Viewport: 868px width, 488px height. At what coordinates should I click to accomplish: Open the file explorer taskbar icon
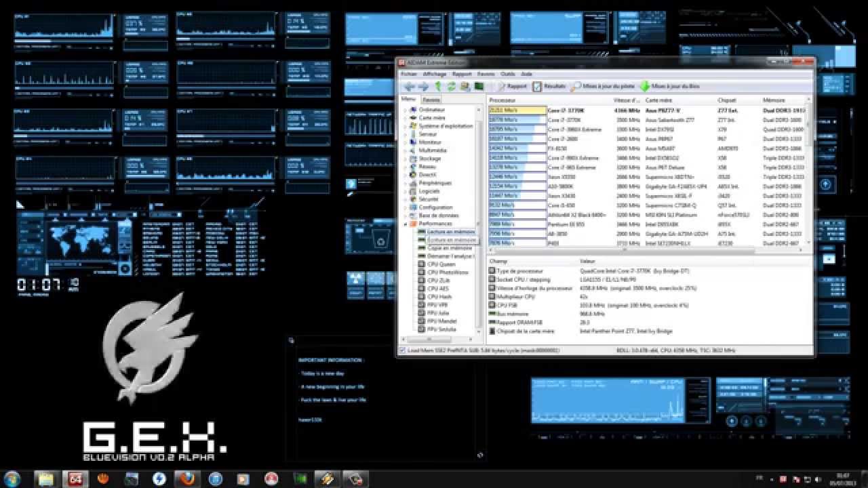point(45,479)
